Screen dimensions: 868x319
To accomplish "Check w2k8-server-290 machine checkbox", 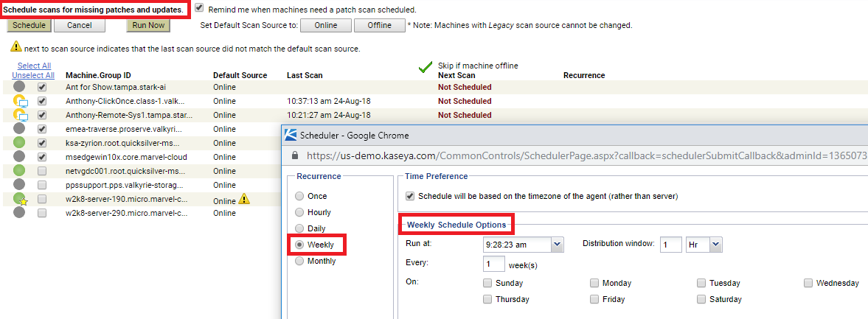I will click(42, 213).
